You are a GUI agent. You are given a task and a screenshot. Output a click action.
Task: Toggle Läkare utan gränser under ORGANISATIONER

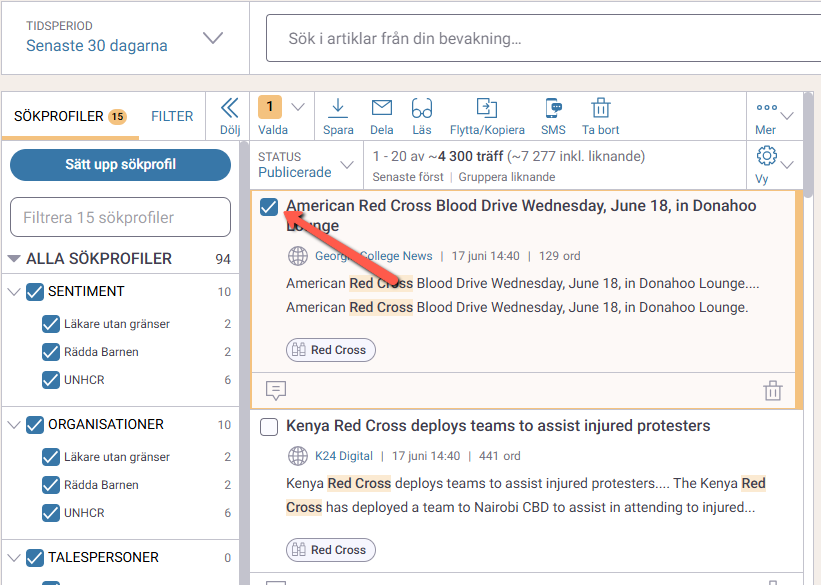point(51,457)
